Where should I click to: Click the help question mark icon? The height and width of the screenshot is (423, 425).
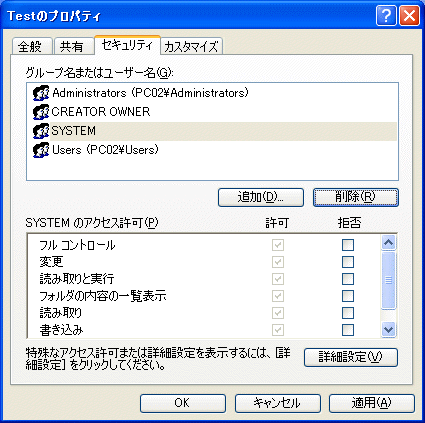[x=386, y=15]
